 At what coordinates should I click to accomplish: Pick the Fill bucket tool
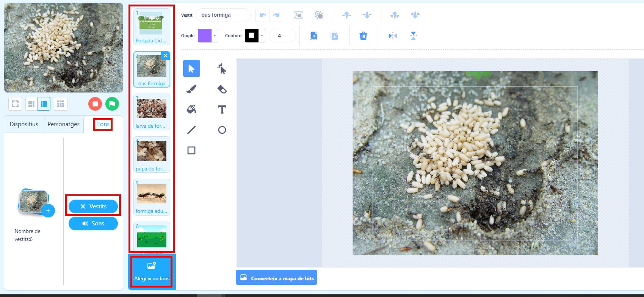pyautogui.click(x=191, y=109)
